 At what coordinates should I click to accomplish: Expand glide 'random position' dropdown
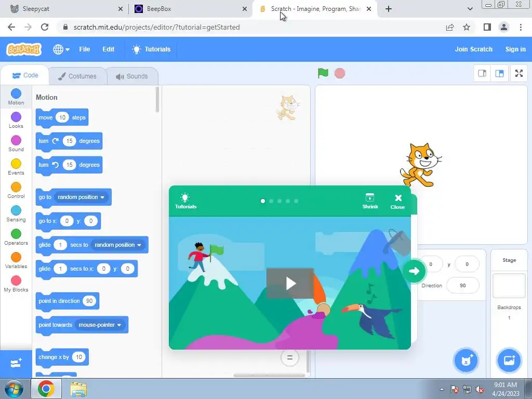point(118,245)
